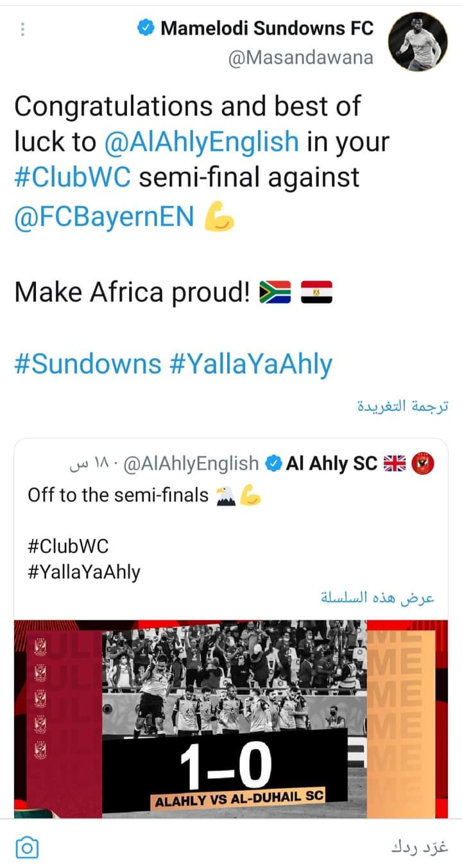Image resolution: width=462 pixels, height=868 pixels.
Task: Tap verified badge beside Al Ahly SC
Action: point(273,463)
